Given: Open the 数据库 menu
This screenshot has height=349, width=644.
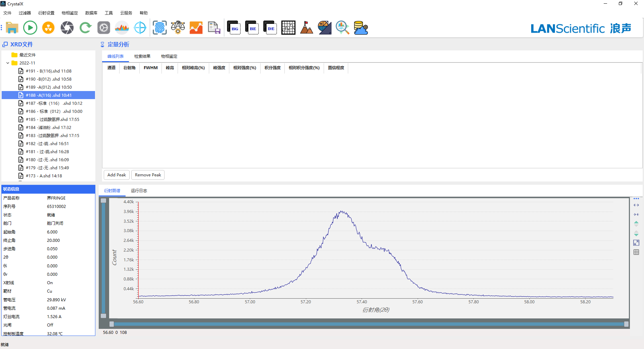Looking at the screenshot, I should 91,13.
